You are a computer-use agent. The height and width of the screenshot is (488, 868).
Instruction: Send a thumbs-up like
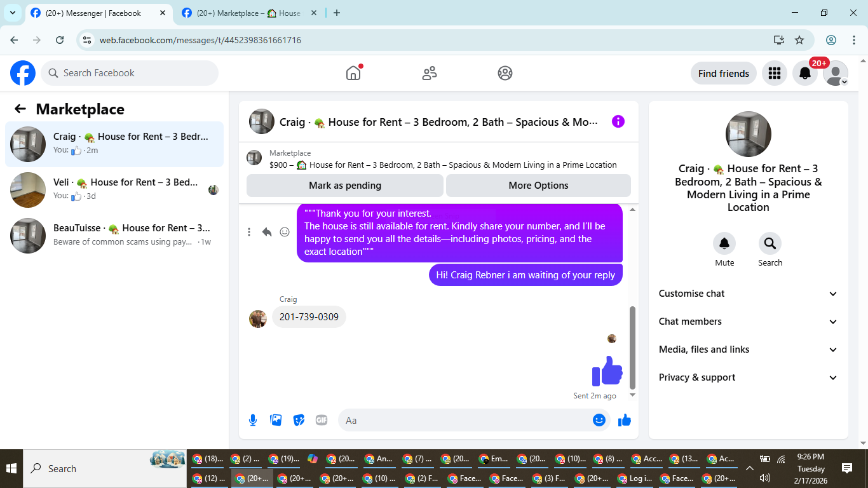pos(625,420)
